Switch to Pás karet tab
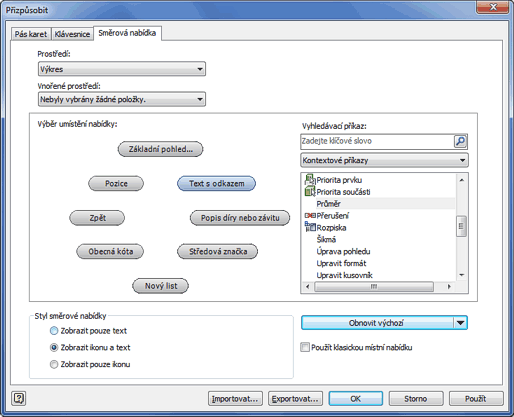514x417 pixels. [31, 34]
